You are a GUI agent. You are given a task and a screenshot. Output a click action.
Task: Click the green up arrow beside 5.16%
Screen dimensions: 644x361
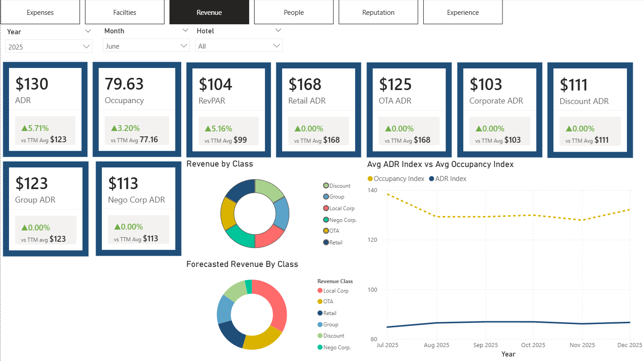[208, 129]
